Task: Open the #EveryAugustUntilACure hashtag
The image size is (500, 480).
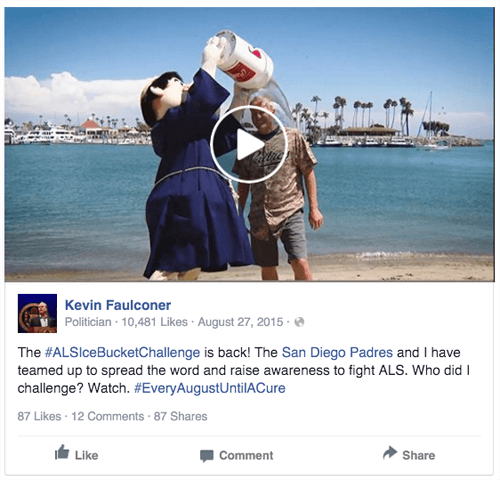Action: (210, 388)
